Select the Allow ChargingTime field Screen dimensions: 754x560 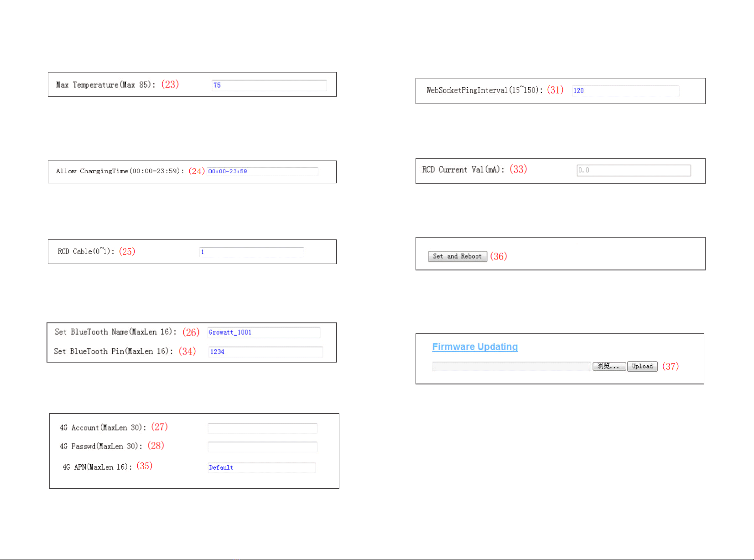click(x=262, y=171)
